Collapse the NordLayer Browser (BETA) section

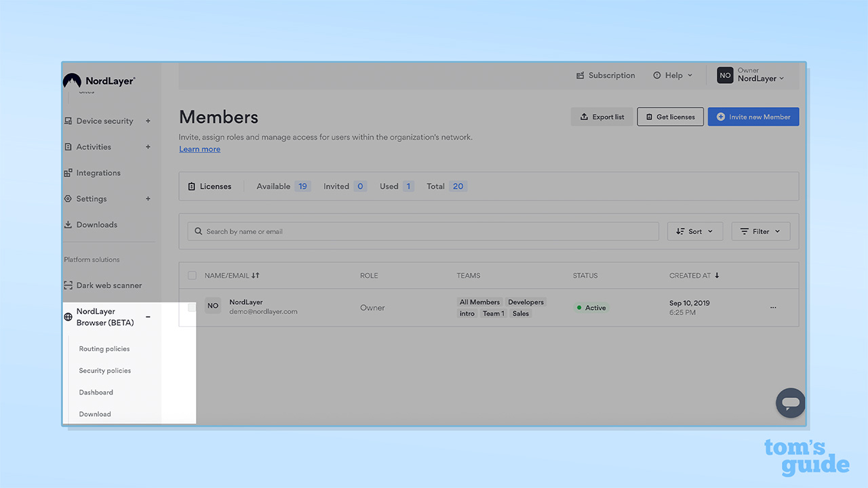point(149,317)
